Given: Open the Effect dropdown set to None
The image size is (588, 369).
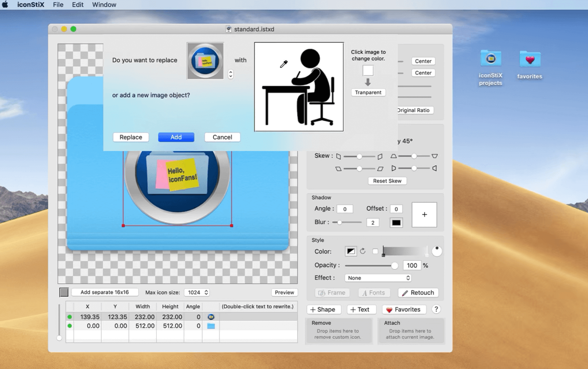Looking at the screenshot, I should pos(378,278).
